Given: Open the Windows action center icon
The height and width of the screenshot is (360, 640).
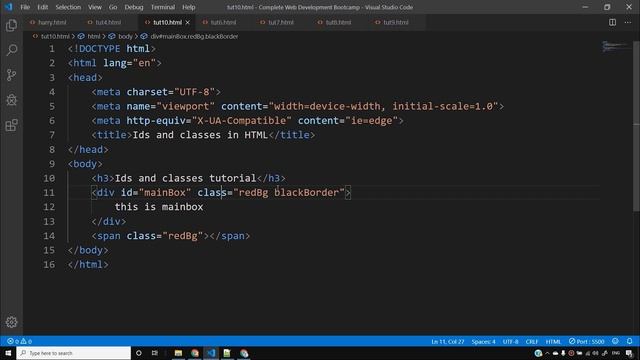Looking at the screenshot, I should [x=629, y=353].
